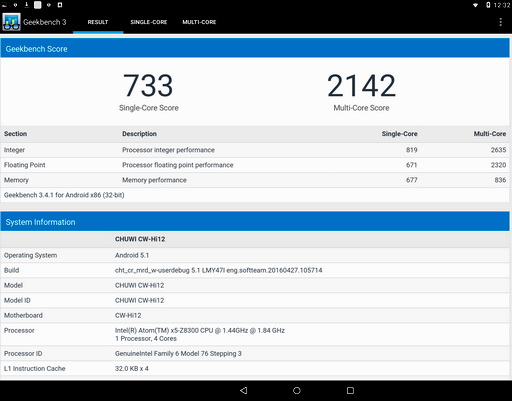Viewport: 512px width, 401px height.
Task: Tap the cht_cr_mrd build string
Action: (x=219, y=270)
